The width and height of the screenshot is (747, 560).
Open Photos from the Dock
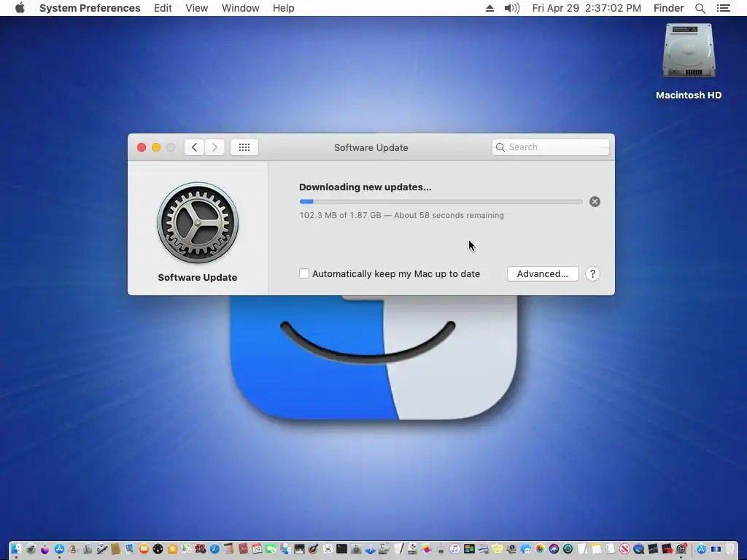click(x=540, y=549)
